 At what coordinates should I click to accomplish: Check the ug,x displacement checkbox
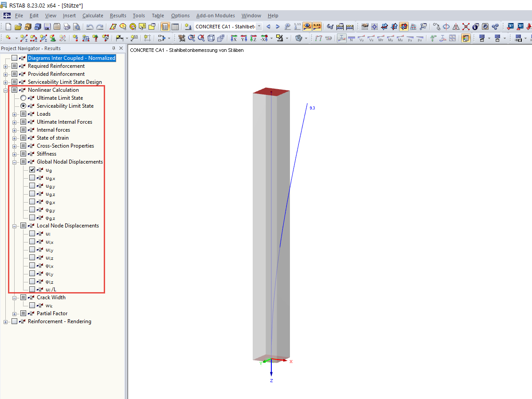[x=32, y=178]
